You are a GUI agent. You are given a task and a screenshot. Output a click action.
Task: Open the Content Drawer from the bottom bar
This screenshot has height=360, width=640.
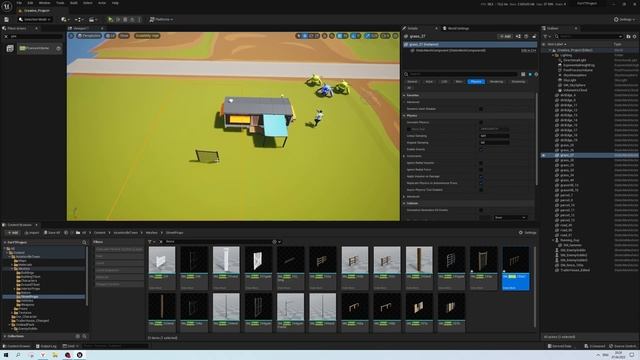click(x=17, y=346)
